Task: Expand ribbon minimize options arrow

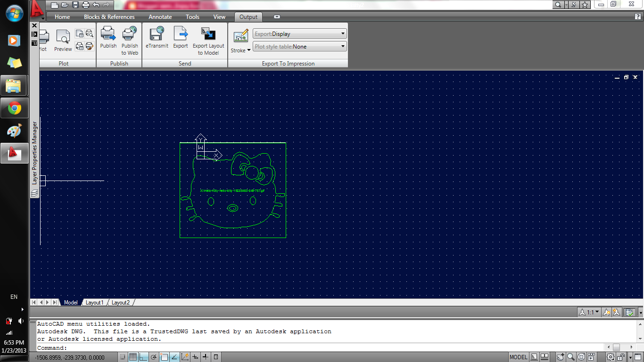Action: tap(277, 17)
